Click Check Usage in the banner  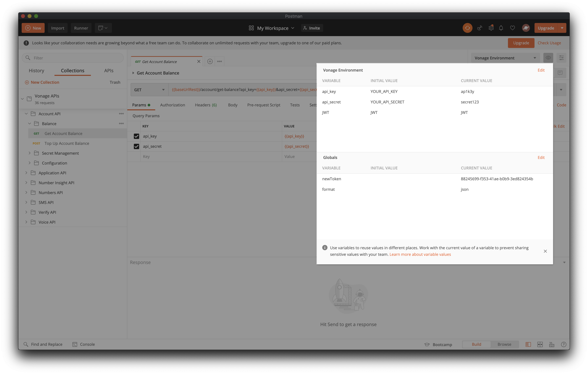coord(549,43)
